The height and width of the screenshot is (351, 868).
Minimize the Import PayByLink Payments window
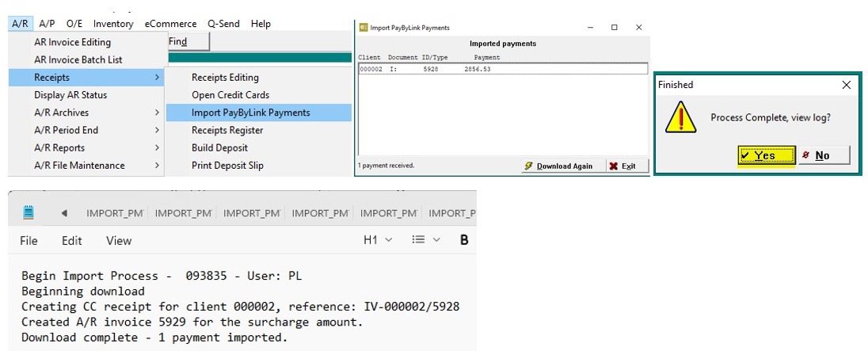pos(589,27)
